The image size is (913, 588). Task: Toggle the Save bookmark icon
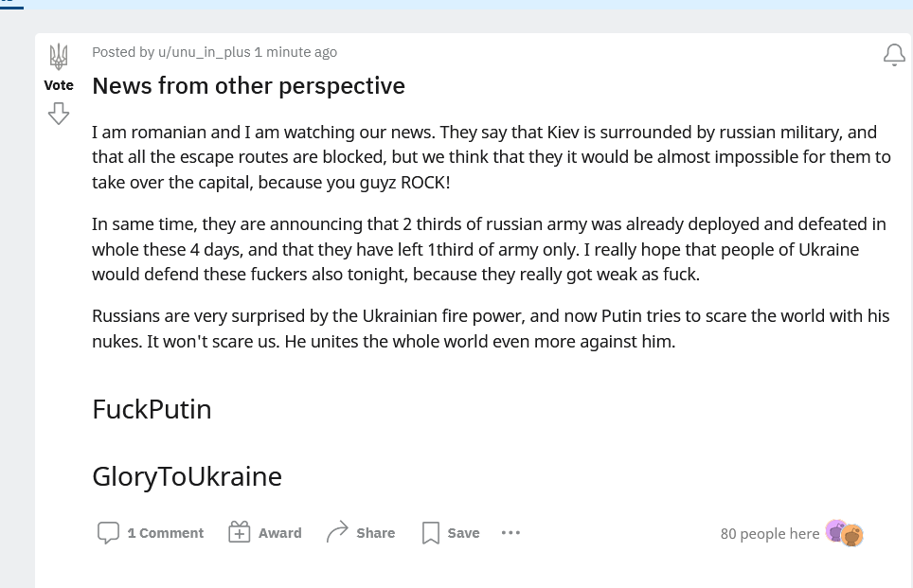(x=431, y=533)
